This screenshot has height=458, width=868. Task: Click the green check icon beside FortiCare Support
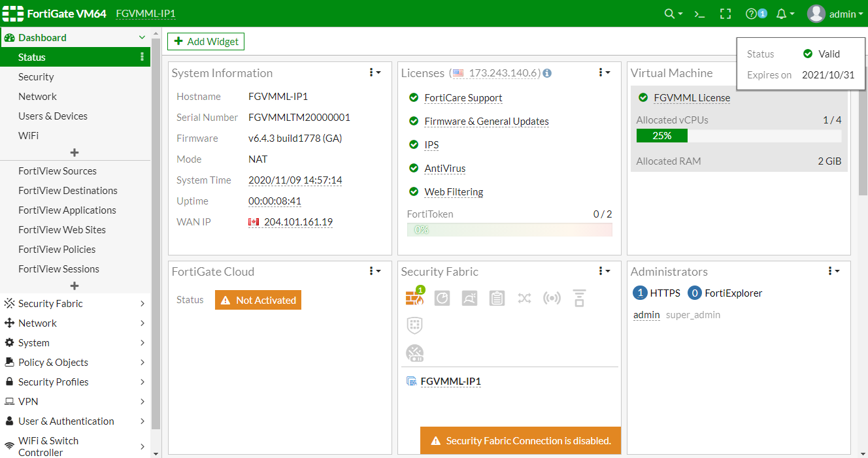click(413, 98)
